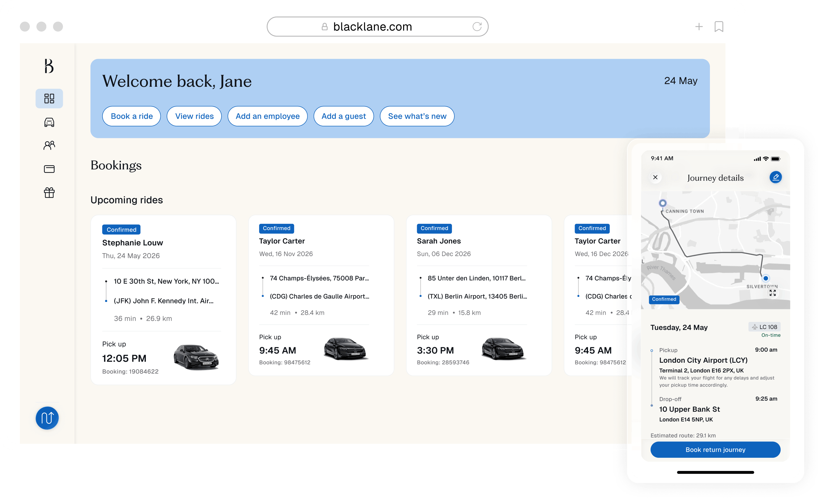Viewport: 825px width, 504px height.
Task: Open the gift rewards icon in sidebar
Action: 49,193
